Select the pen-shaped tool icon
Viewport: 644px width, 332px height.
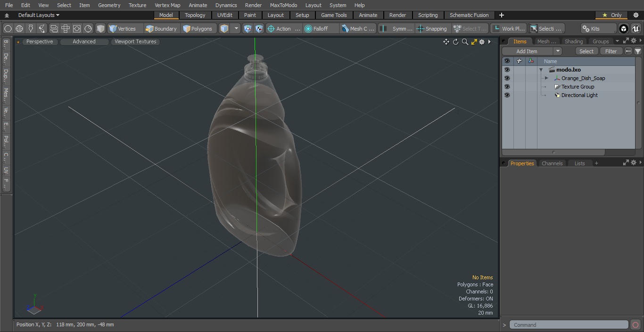[x=31, y=29]
